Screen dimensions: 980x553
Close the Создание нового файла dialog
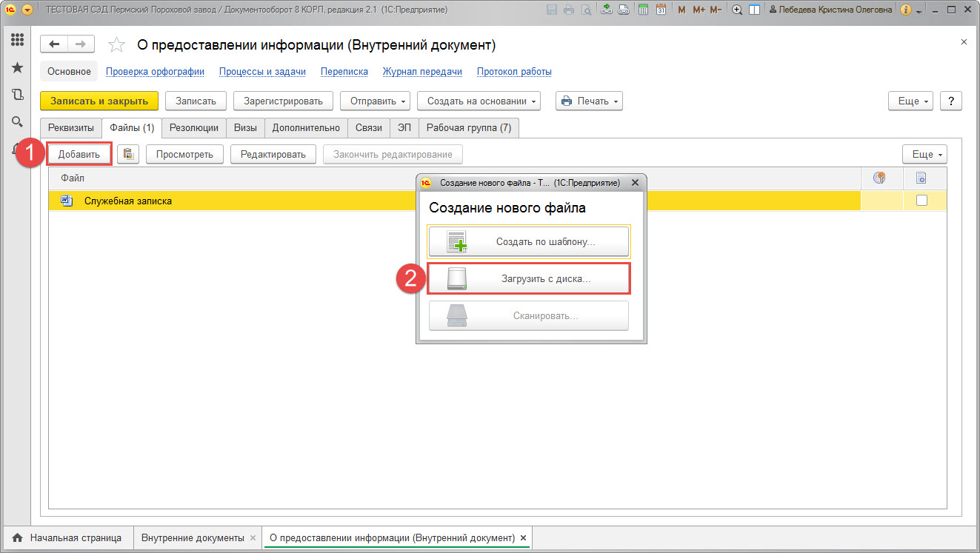635,182
